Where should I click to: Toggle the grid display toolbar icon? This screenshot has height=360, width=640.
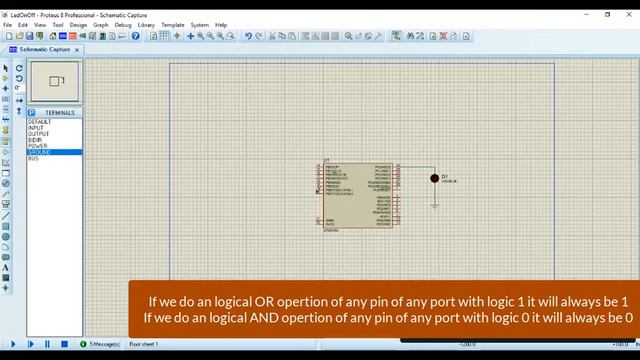(x=164, y=36)
